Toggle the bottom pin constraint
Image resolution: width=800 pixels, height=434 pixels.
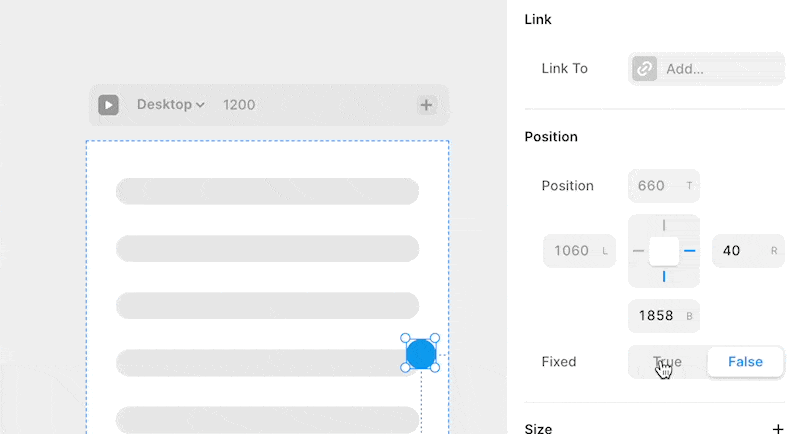(664, 277)
